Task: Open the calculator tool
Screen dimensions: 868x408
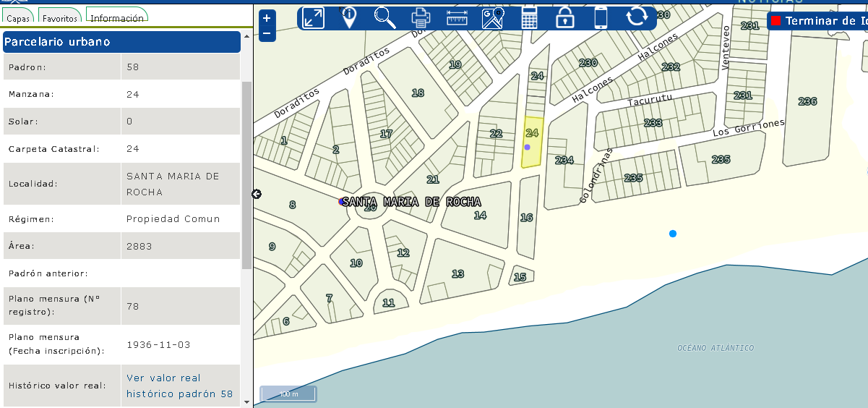Action: click(x=529, y=17)
